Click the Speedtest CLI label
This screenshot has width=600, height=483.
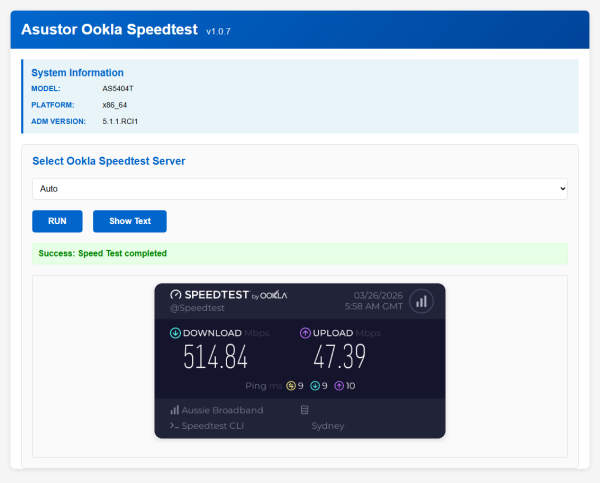point(212,426)
